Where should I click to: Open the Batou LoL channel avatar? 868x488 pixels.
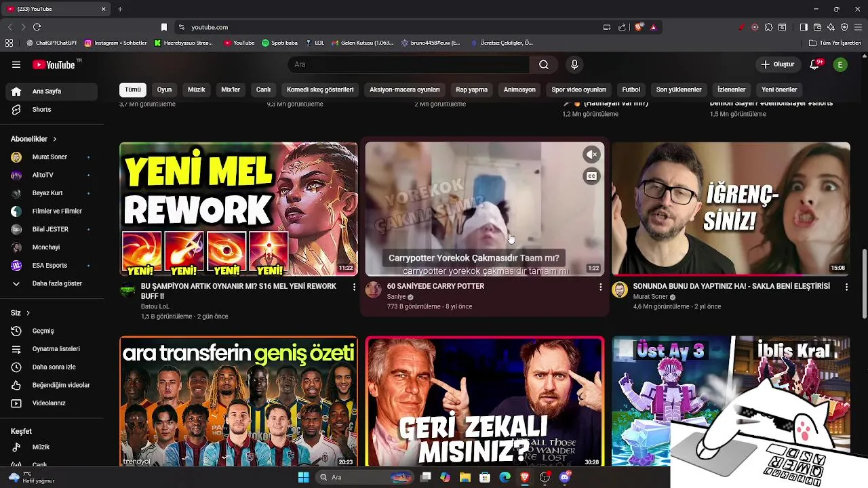pyautogui.click(x=127, y=290)
